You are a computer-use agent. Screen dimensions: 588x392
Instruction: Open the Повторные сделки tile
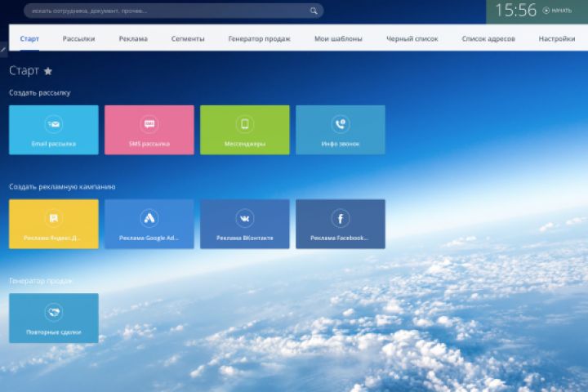tap(54, 318)
